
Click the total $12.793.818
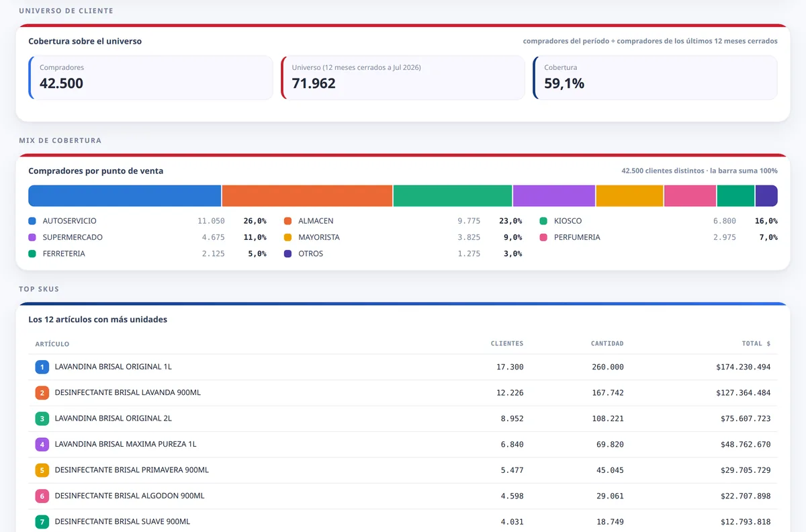point(746,521)
